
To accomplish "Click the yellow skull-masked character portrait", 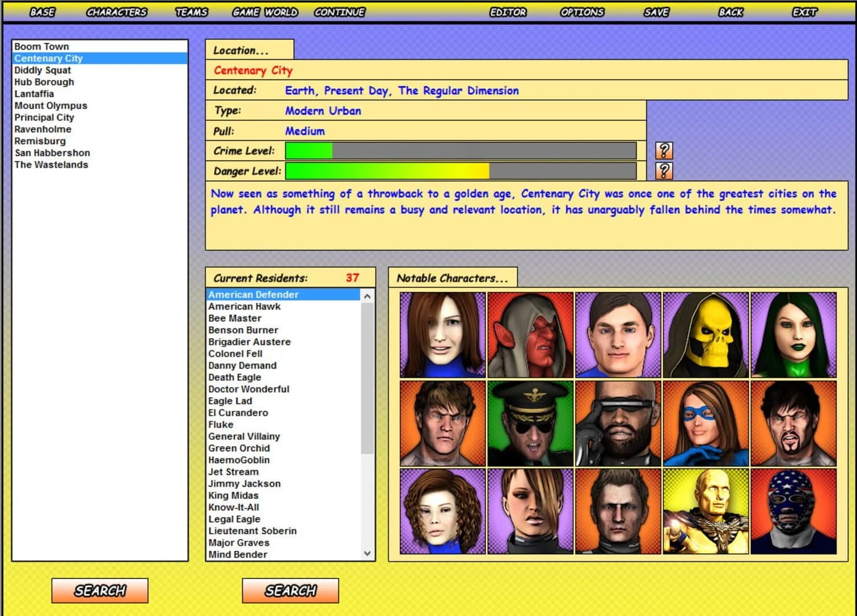I will [x=706, y=335].
